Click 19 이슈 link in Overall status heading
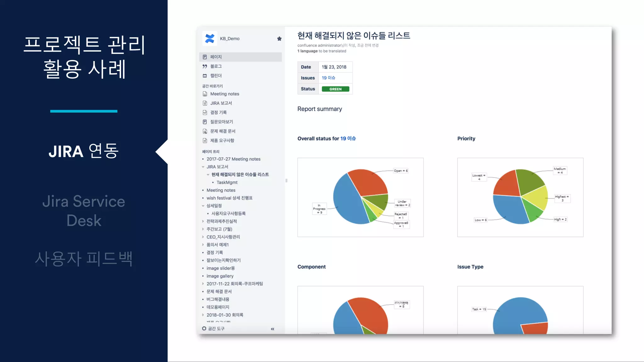This screenshot has height=362, width=644. tap(348, 139)
